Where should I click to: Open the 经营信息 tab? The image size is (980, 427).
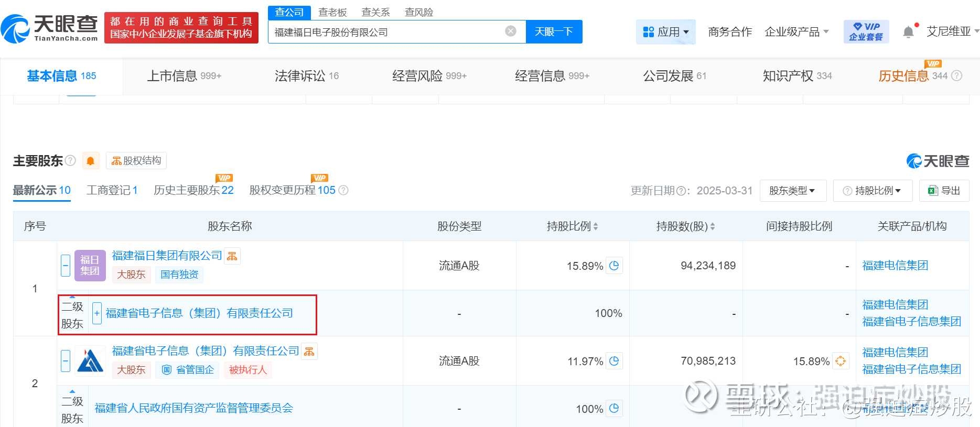pyautogui.click(x=552, y=76)
